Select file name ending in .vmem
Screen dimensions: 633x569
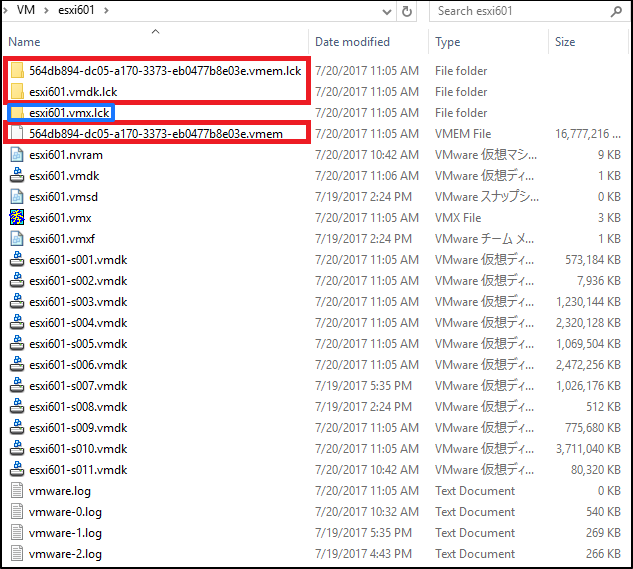coord(156,134)
